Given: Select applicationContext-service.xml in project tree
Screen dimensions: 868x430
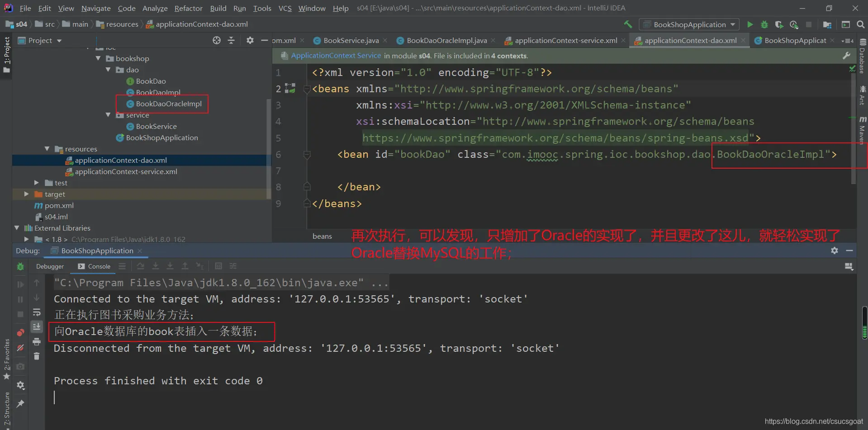Looking at the screenshot, I should click(x=126, y=172).
